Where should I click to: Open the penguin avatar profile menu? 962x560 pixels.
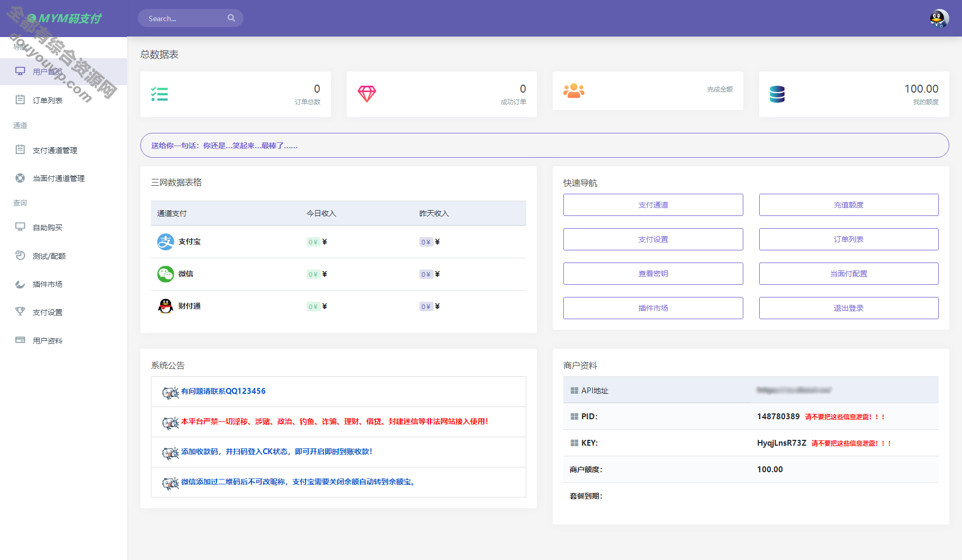(939, 19)
